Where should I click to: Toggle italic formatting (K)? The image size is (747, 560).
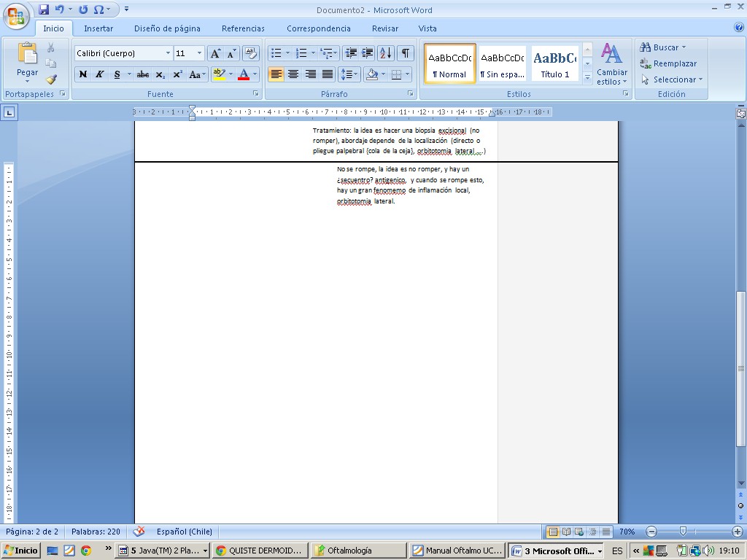(x=99, y=74)
